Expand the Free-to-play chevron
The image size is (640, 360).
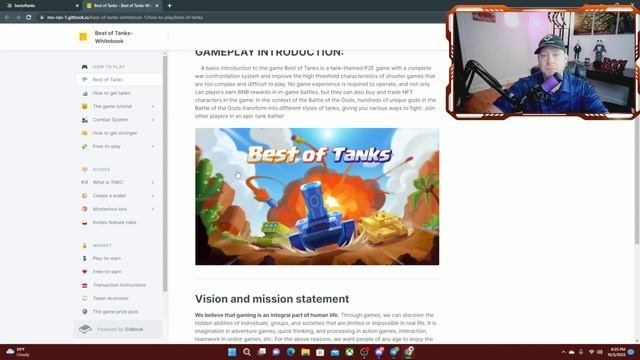click(153, 146)
